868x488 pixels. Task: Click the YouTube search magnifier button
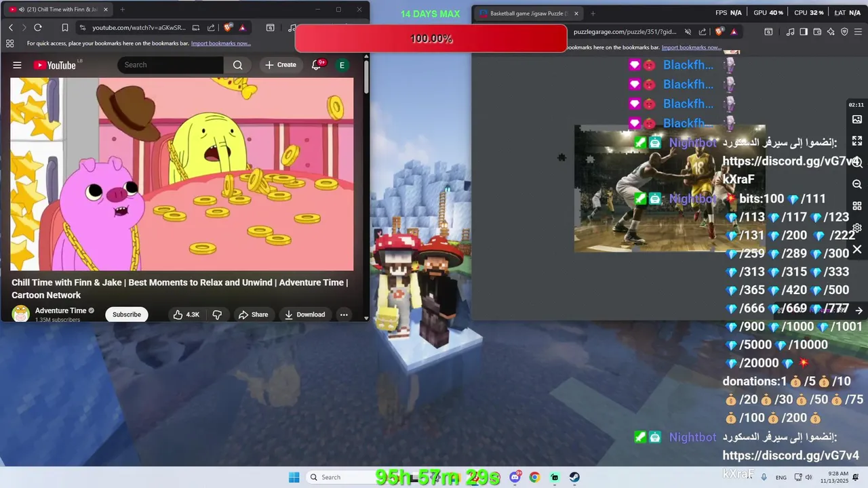237,65
